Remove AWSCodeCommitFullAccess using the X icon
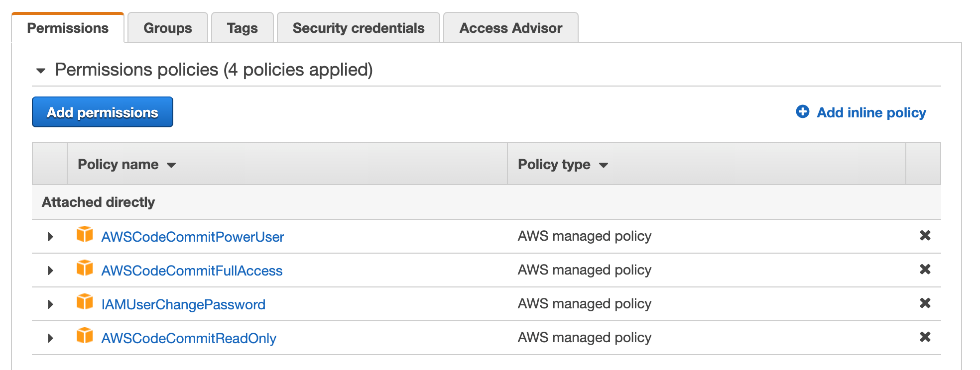 [x=925, y=270]
